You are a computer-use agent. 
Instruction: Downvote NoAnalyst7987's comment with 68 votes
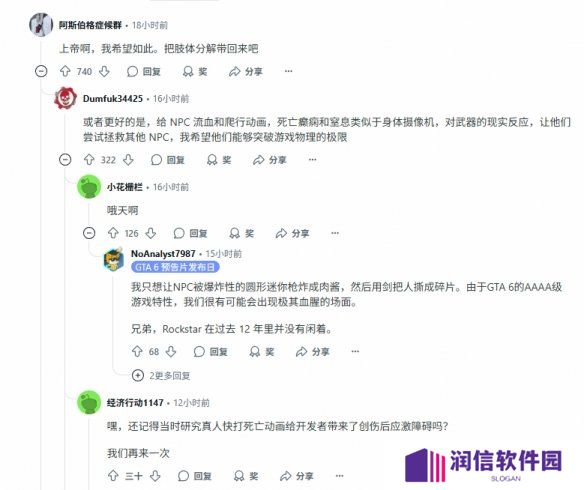[x=171, y=351]
